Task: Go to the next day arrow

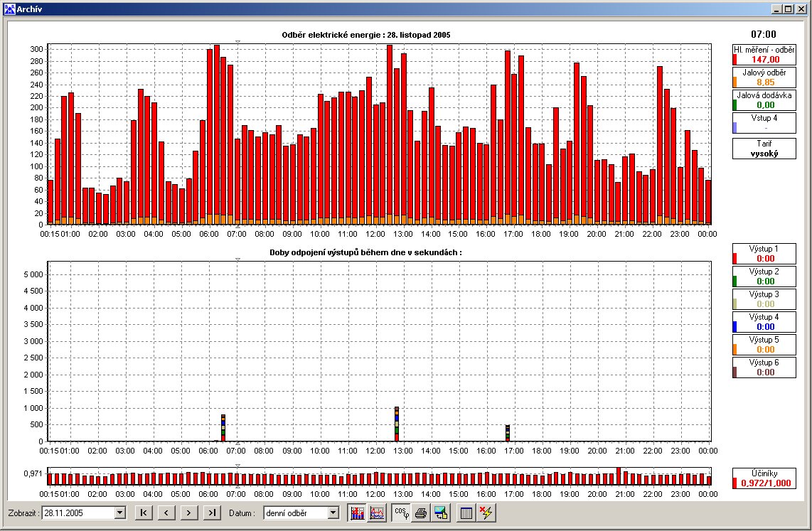Action: [189, 513]
